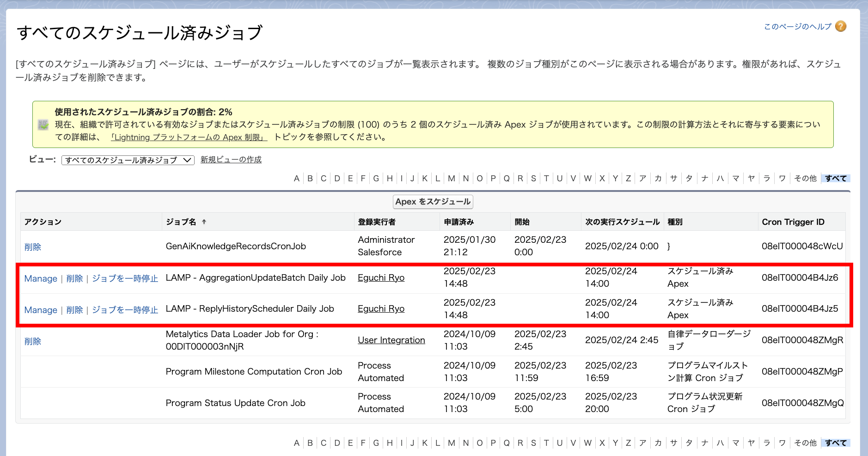This screenshot has width=868, height=456.
Task: Click Manage for AggregationUpdateBatch Daily Job
Action: [x=41, y=278]
